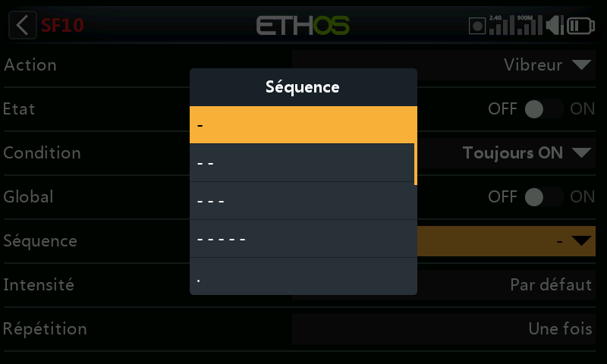Viewport: 607px width, 364px height.
Task: Choose the five dashes sequence option
Action: point(302,239)
